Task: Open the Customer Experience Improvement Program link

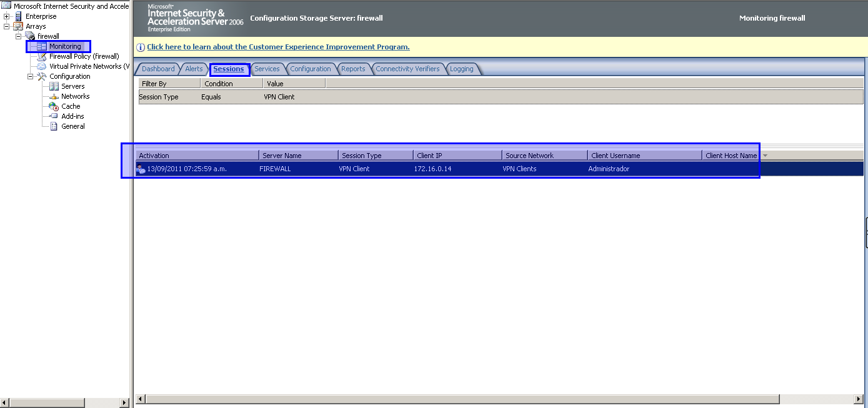Action: [x=278, y=47]
